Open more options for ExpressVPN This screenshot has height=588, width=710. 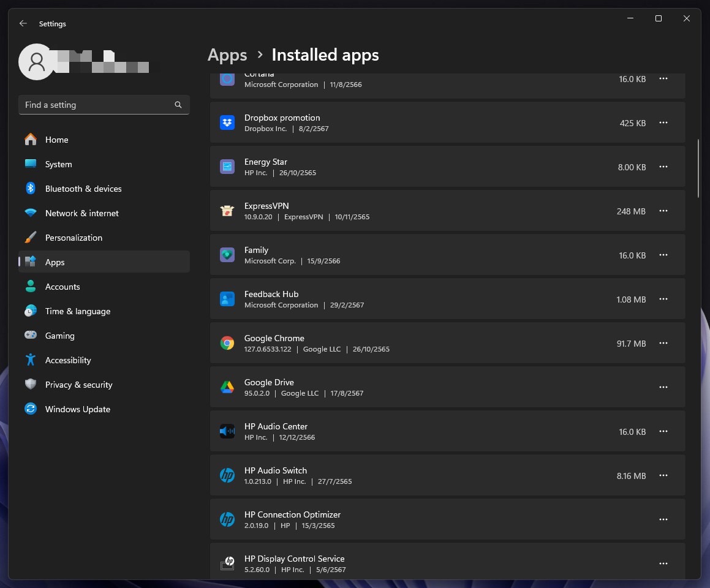point(663,211)
